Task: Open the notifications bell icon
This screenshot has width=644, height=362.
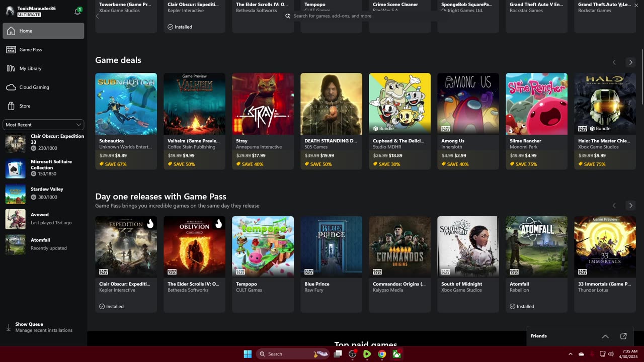Action: click(x=77, y=11)
